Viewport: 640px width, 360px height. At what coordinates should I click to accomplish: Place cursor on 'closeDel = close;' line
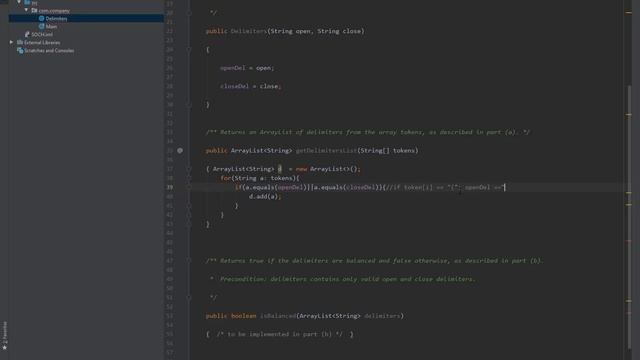[251, 86]
